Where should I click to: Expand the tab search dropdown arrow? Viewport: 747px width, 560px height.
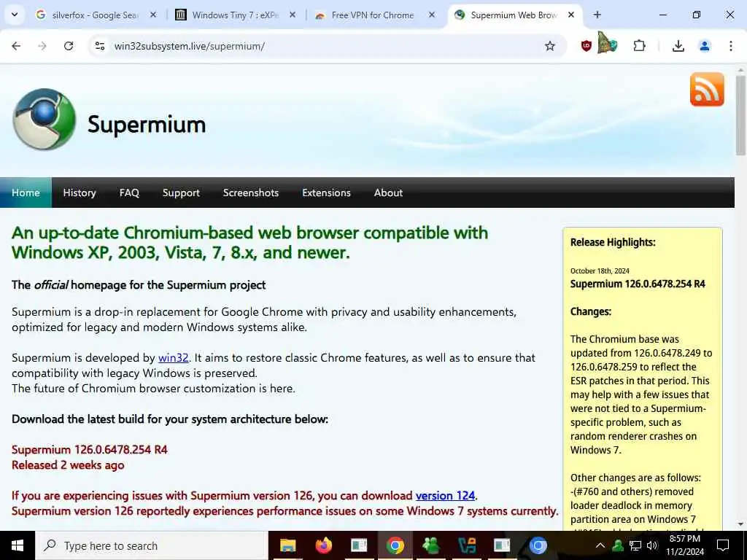pos(15,15)
